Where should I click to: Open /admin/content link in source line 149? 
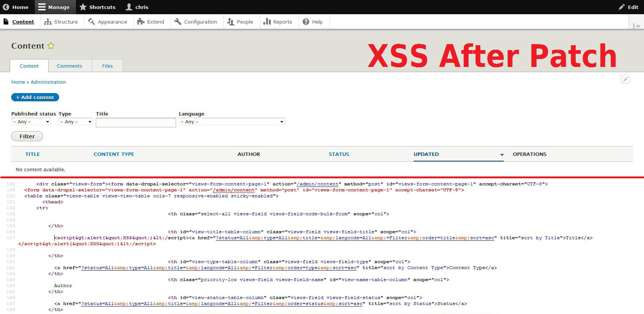coord(234,190)
